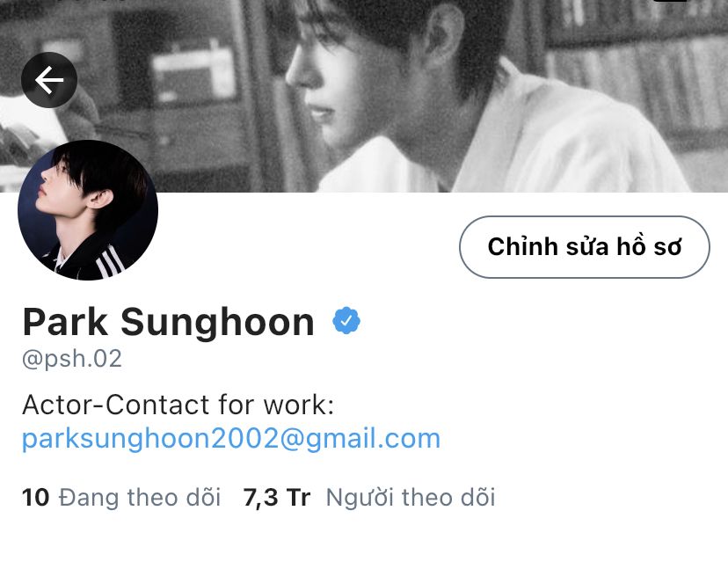
Task: Select the display name Park Sunghoon
Action: 169,322
